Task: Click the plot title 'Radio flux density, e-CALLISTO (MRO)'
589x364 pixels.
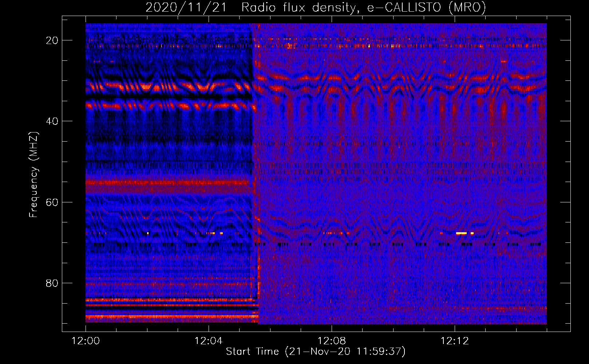Action: point(364,7)
